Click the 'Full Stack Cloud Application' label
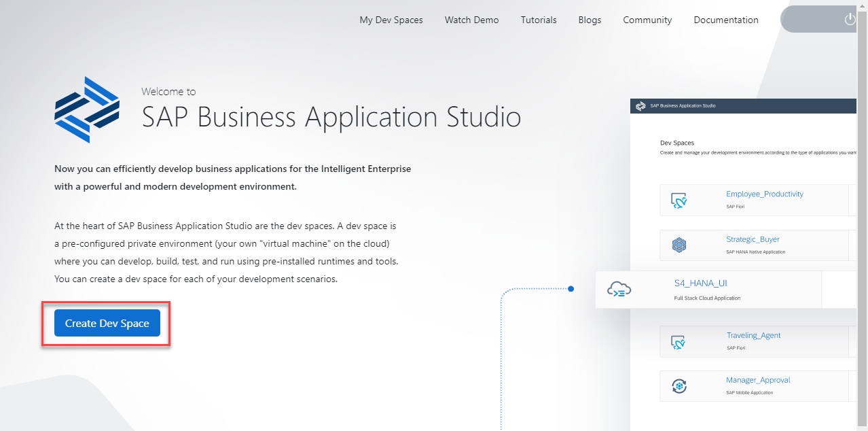The image size is (868, 431). pos(707,298)
